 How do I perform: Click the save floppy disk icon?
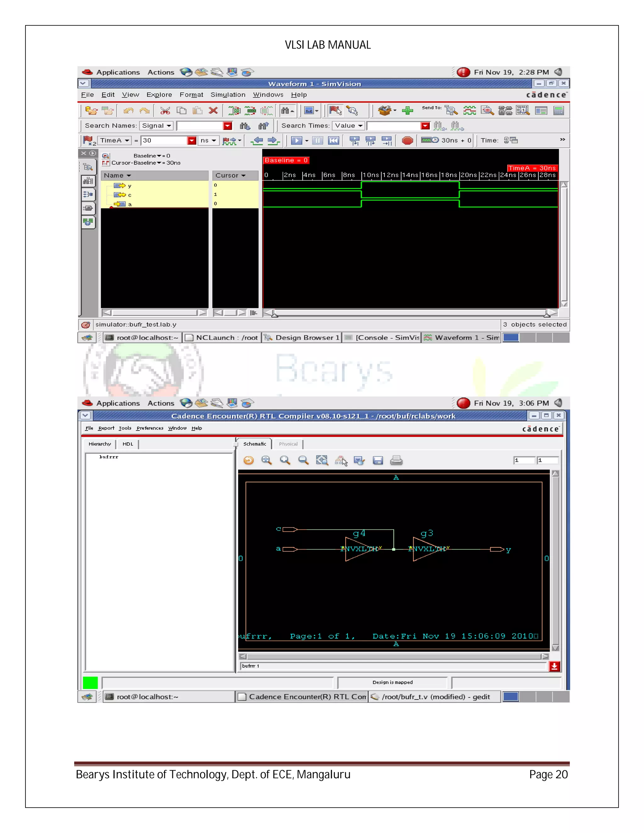click(x=378, y=461)
